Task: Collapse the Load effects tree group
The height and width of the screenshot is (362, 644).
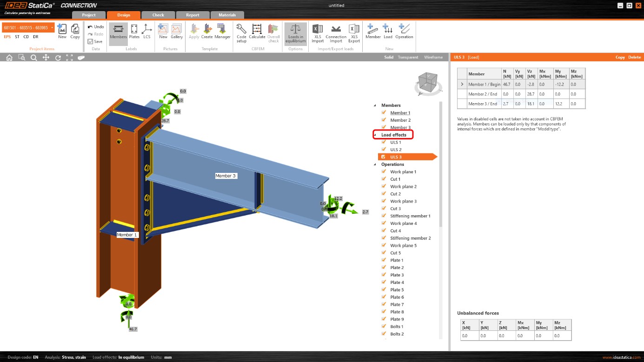Action: tap(375, 135)
